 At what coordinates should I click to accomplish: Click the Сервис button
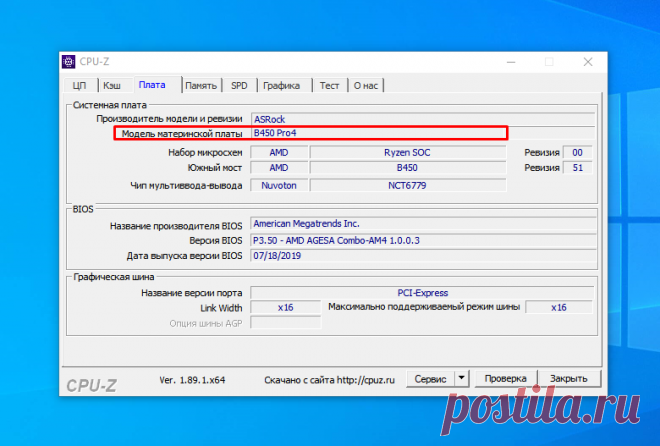(430, 379)
